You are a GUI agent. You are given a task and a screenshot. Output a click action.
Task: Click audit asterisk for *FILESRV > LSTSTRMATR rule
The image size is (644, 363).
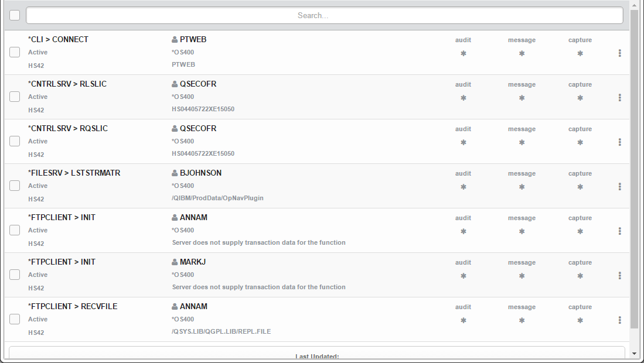pyautogui.click(x=463, y=187)
